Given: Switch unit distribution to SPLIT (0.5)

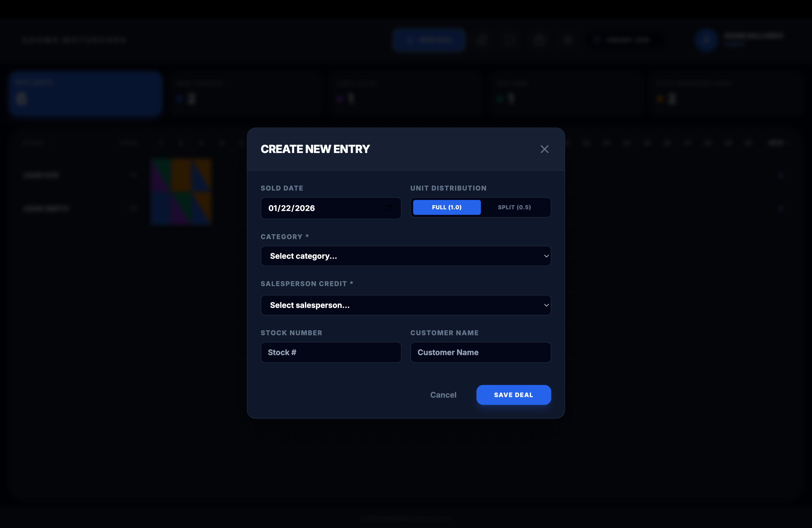Looking at the screenshot, I should click(x=514, y=207).
